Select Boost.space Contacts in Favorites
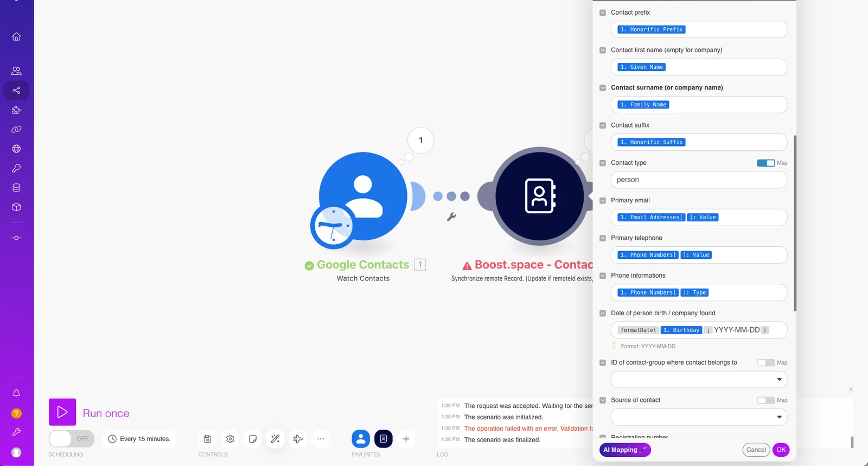 pos(384,439)
